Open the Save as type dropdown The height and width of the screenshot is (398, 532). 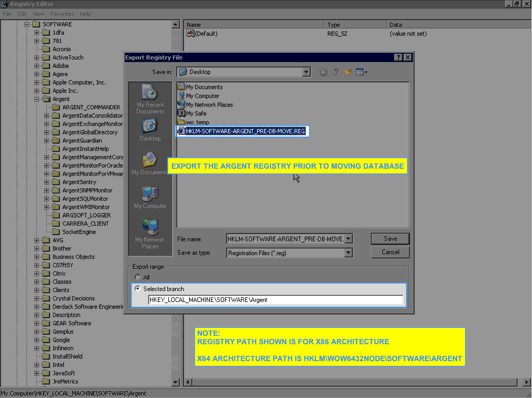tap(348, 253)
